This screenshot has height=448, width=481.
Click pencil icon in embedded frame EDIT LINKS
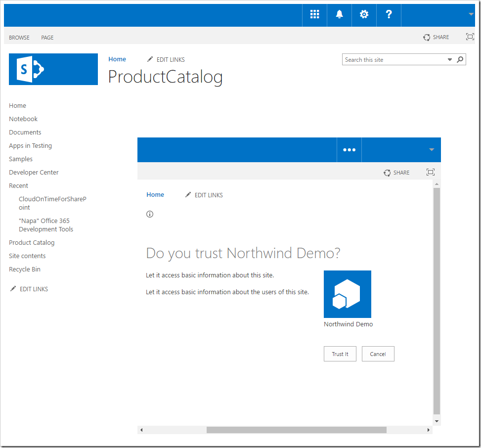188,195
